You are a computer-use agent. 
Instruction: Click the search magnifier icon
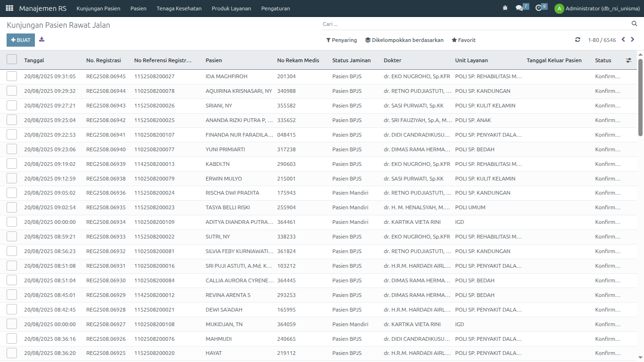point(634,24)
